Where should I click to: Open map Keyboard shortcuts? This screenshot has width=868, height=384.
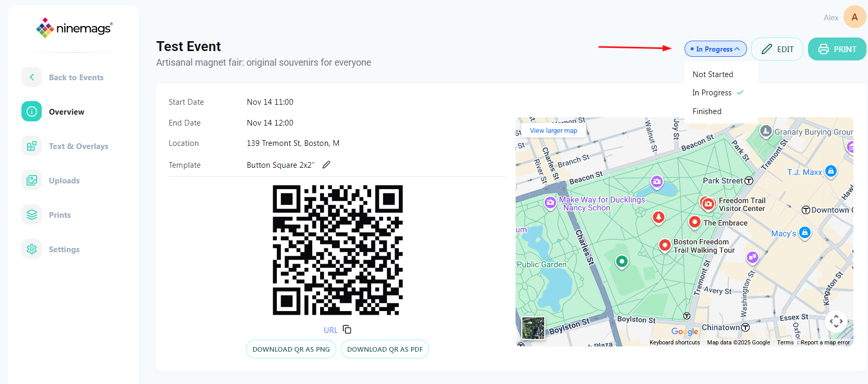[675, 342]
